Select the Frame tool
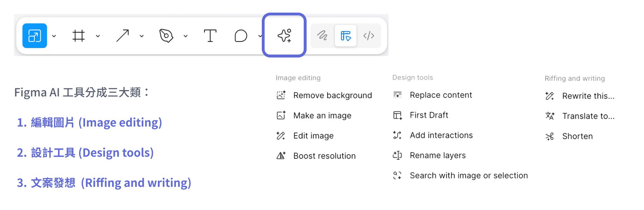The width and height of the screenshot is (644, 210). (78, 36)
